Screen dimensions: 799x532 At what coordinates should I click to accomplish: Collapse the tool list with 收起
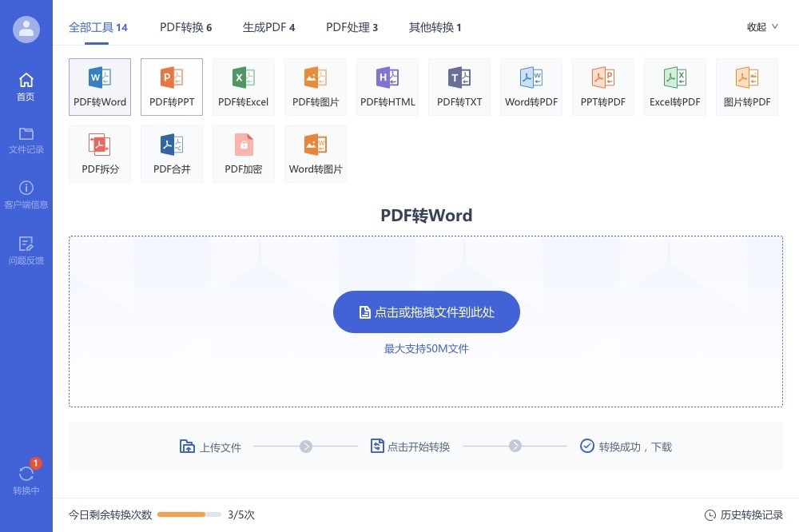(x=761, y=27)
